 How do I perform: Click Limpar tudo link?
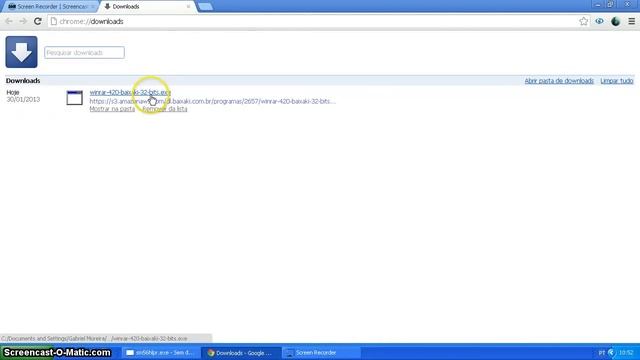(x=617, y=81)
